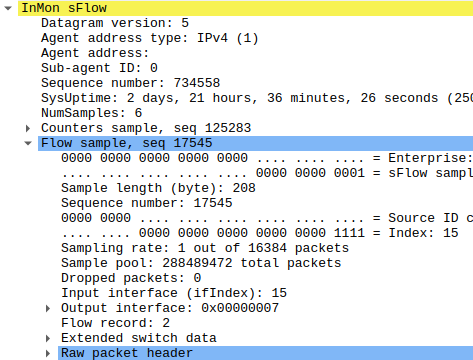Select the Sampling rate 1 out of 16384 row

205,248
